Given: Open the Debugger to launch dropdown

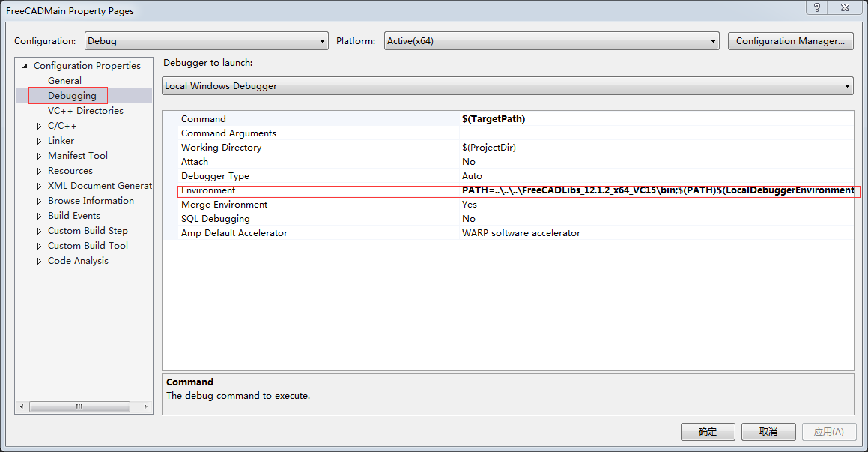Looking at the screenshot, I should tap(508, 86).
